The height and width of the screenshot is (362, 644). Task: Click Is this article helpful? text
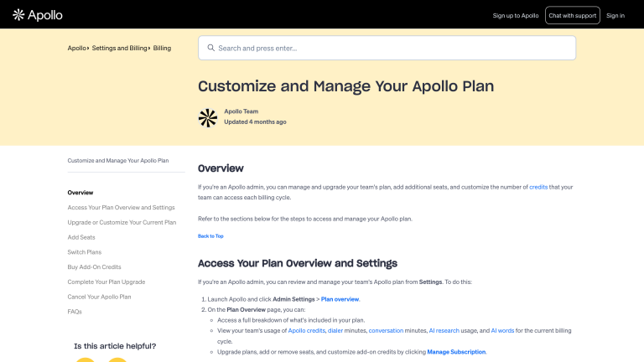pos(115,346)
